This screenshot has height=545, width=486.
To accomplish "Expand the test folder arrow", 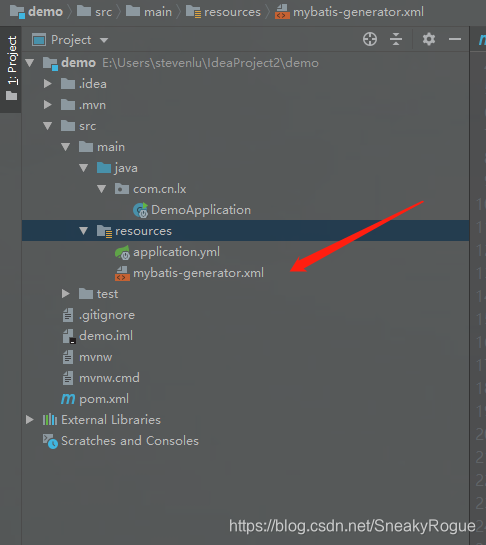I will pyautogui.click(x=66, y=294).
